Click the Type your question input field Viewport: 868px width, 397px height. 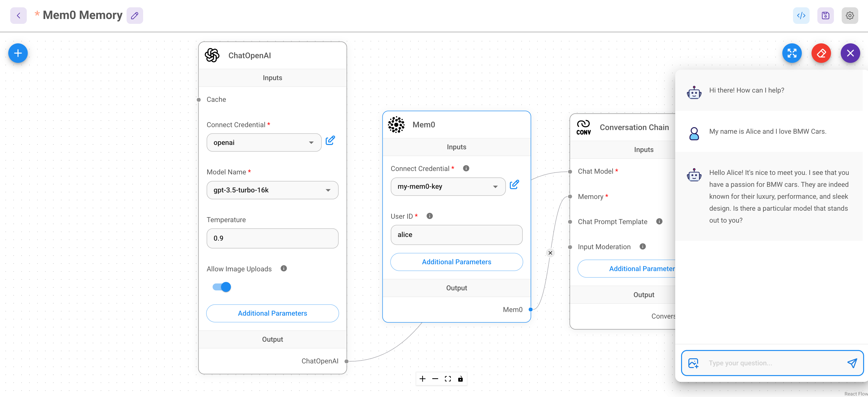[x=758, y=363]
